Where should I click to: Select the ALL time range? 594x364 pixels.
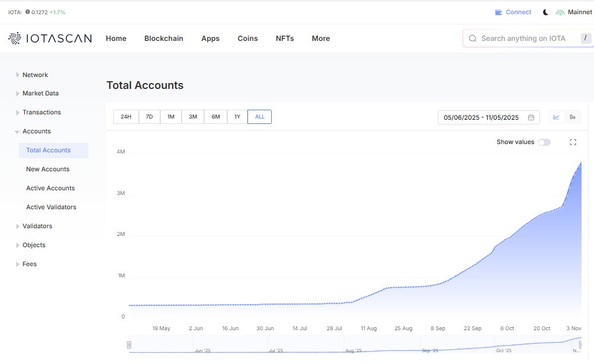(x=259, y=117)
